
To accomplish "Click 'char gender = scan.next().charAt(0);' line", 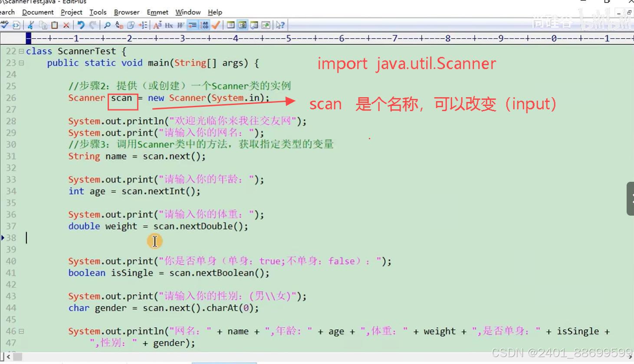I will pos(164,308).
